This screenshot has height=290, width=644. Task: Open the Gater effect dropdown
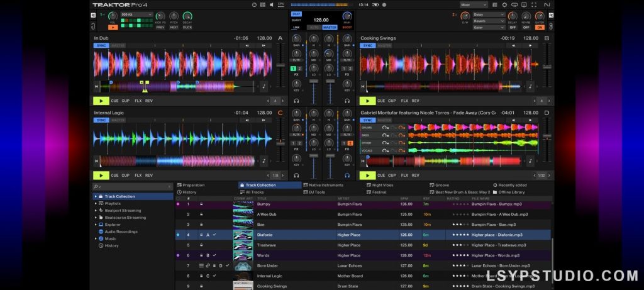(x=489, y=28)
